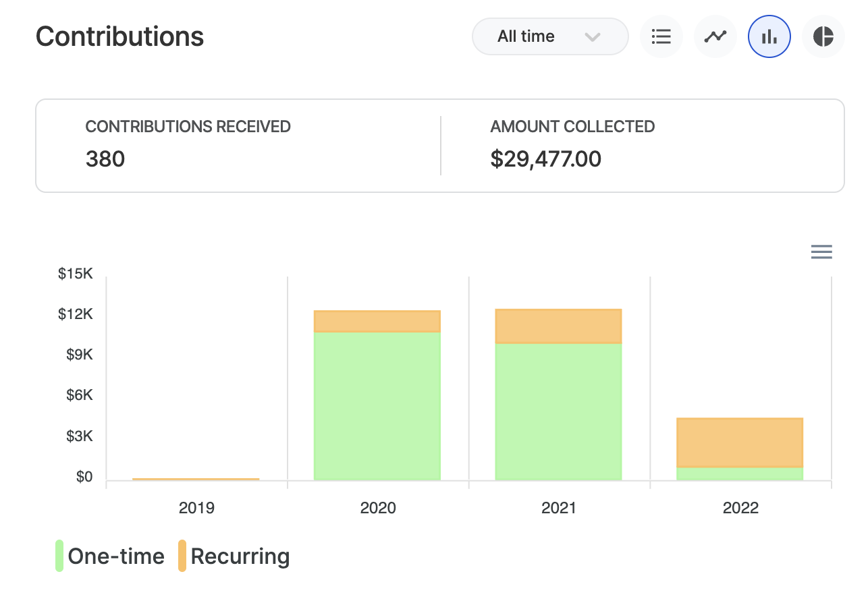
Task: Click the orange Recurring legend swatch
Action: [182, 556]
